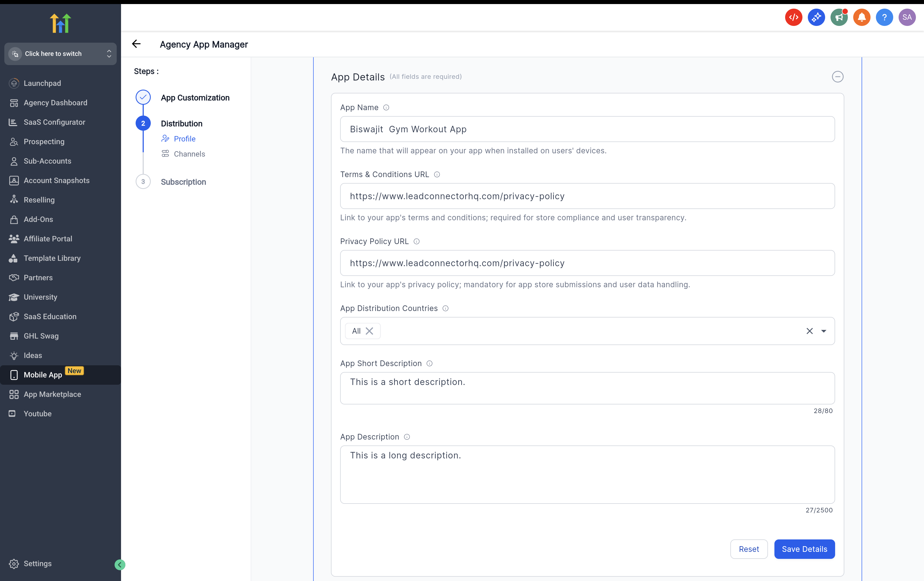Collapse sidebar with green chevron button
The width and height of the screenshot is (924, 581).
120,565
